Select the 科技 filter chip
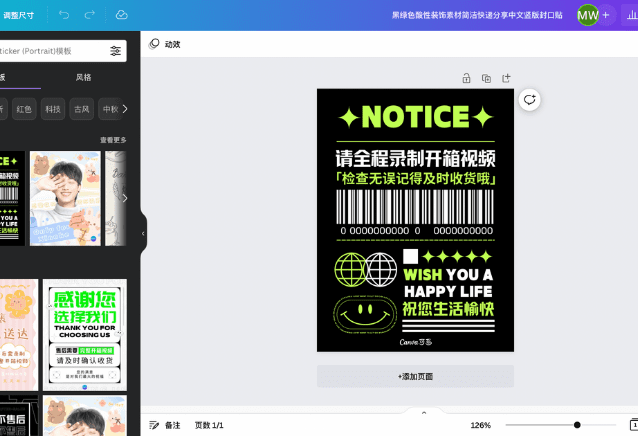638x436 pixels. (x=53, y=109)
